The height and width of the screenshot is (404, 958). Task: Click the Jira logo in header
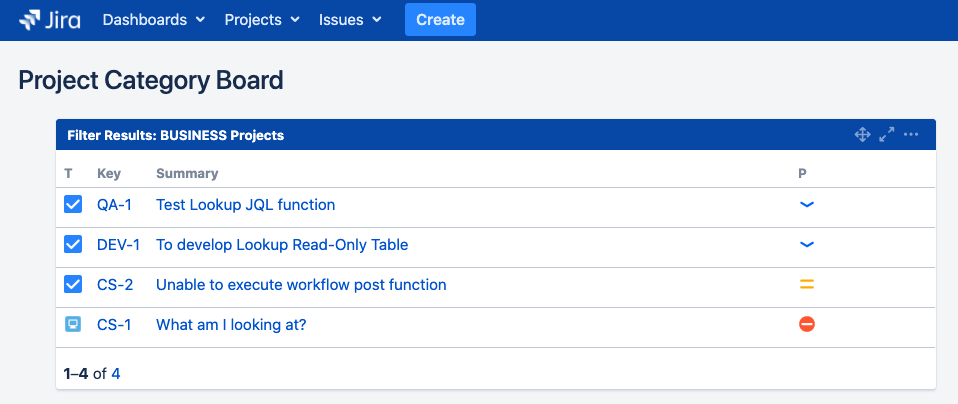coord(49,20)
